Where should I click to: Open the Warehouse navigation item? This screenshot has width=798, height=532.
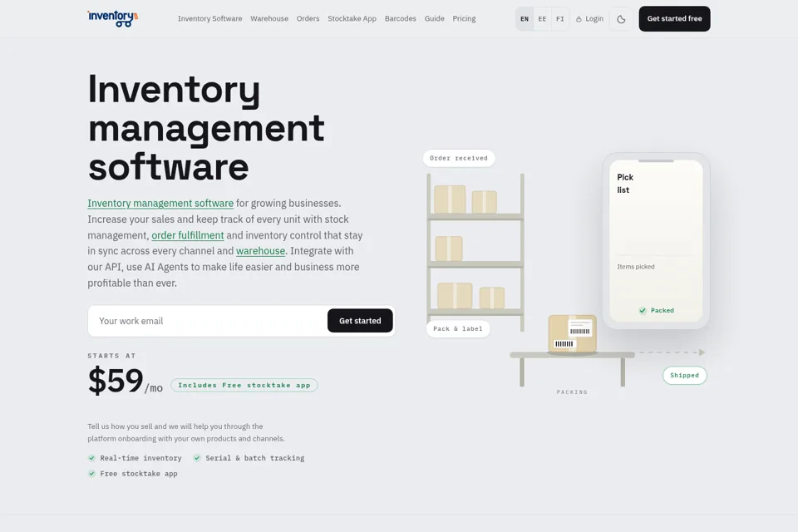click(x=269, y=19)
